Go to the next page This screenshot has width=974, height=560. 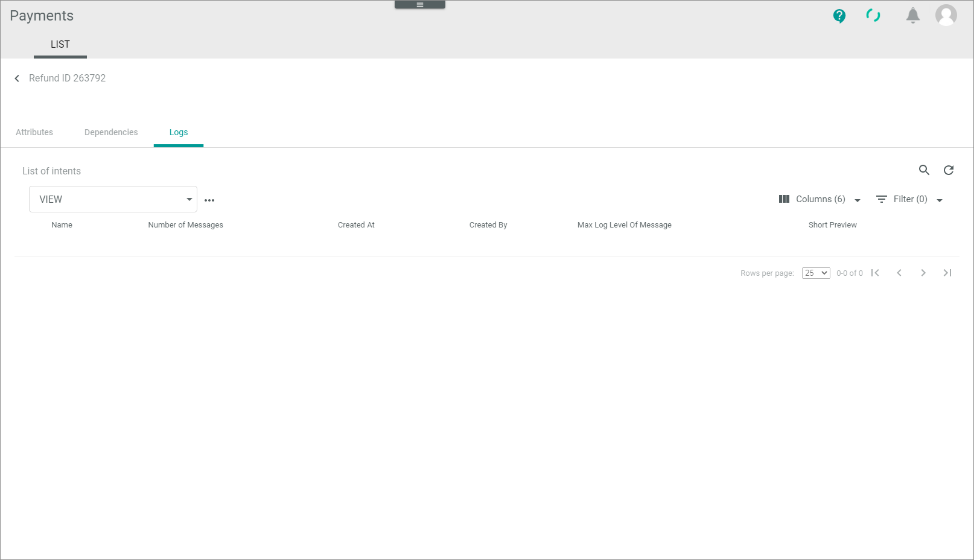(923, 273)
